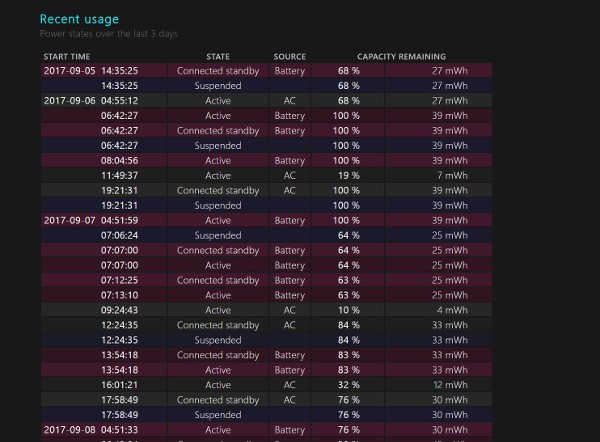Select the 2017-09-06 date cell
Image resolution: width=600 pixels, height=442 pixels.
pos(68,101)
